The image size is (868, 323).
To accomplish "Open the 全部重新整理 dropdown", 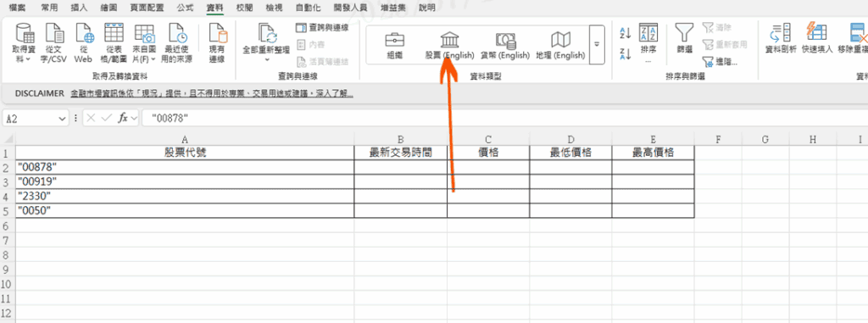I will point(266,43).
